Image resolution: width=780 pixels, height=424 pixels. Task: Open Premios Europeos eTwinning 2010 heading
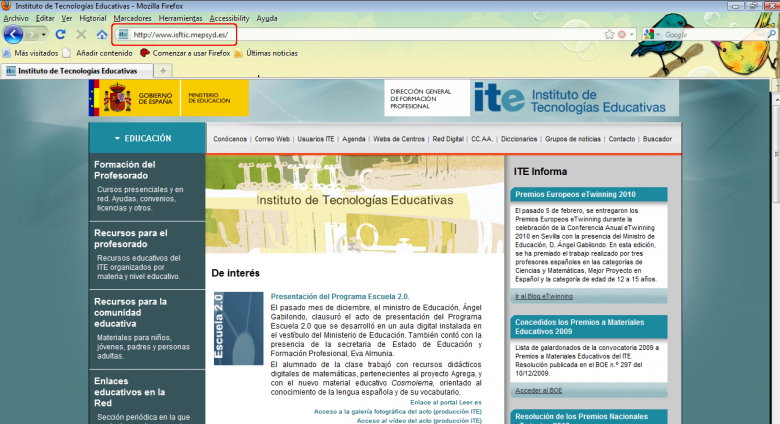(x=576, y=195)
